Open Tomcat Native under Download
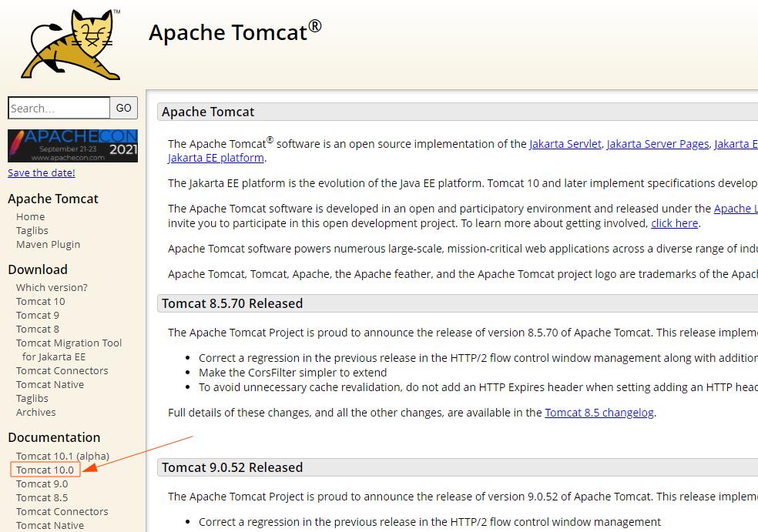This screenshot has width=758, height=532. [x=50, y=385]
